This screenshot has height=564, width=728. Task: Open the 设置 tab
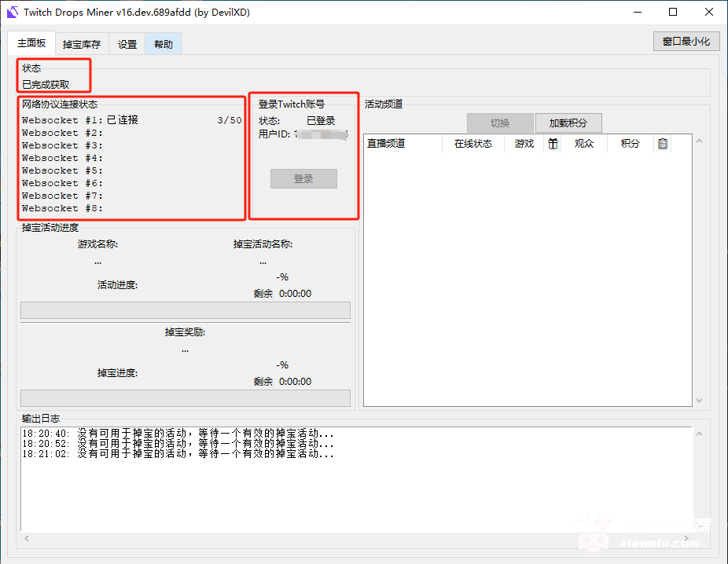(127, 45)
